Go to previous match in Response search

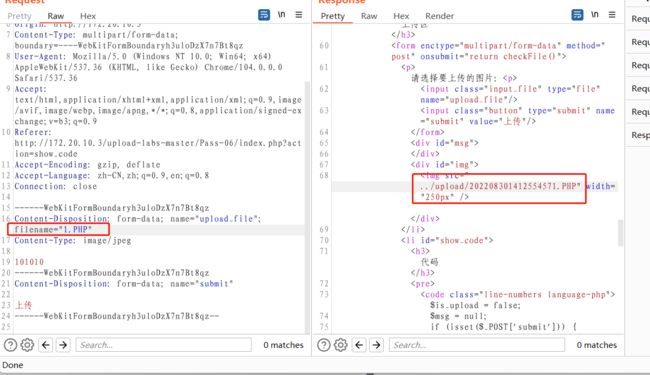click(359, 345)
